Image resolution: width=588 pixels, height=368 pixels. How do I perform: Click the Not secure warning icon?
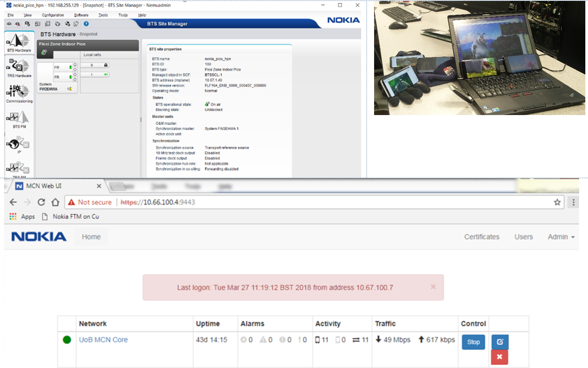(72, 202)
